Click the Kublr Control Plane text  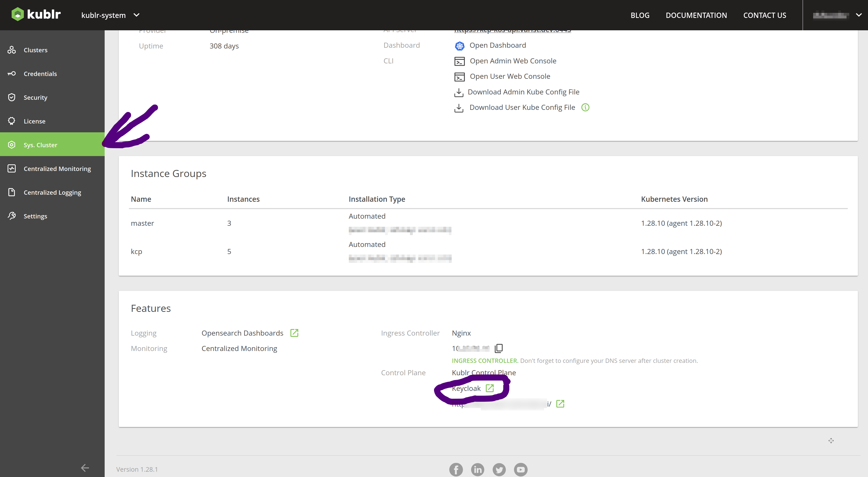click(x=484, y=373)
